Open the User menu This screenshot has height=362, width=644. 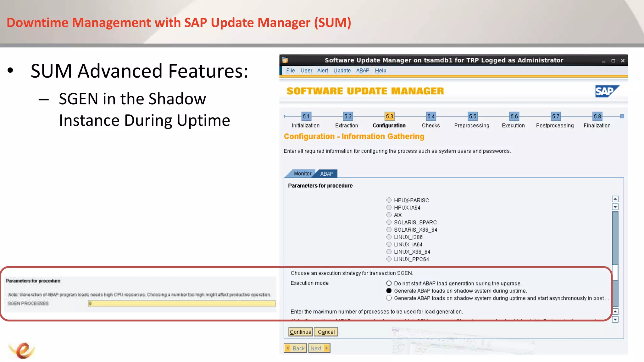coord(306,71)
